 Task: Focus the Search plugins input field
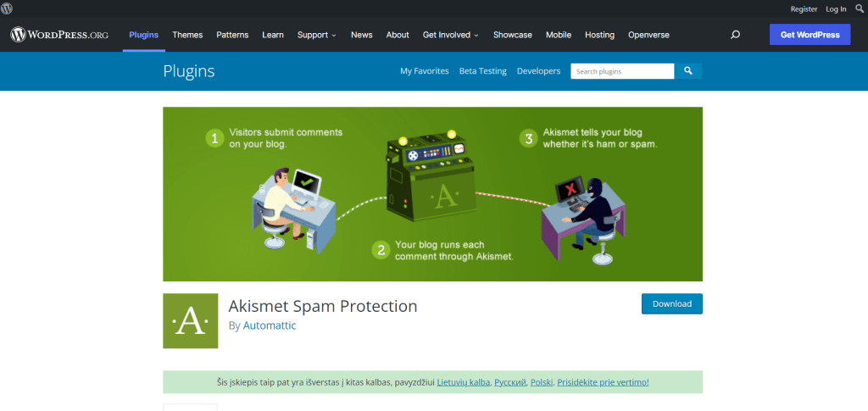623,71
